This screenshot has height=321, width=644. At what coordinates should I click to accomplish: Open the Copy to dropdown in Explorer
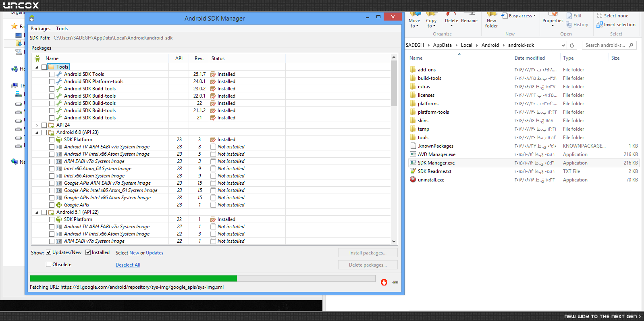[x=431, y=23]
